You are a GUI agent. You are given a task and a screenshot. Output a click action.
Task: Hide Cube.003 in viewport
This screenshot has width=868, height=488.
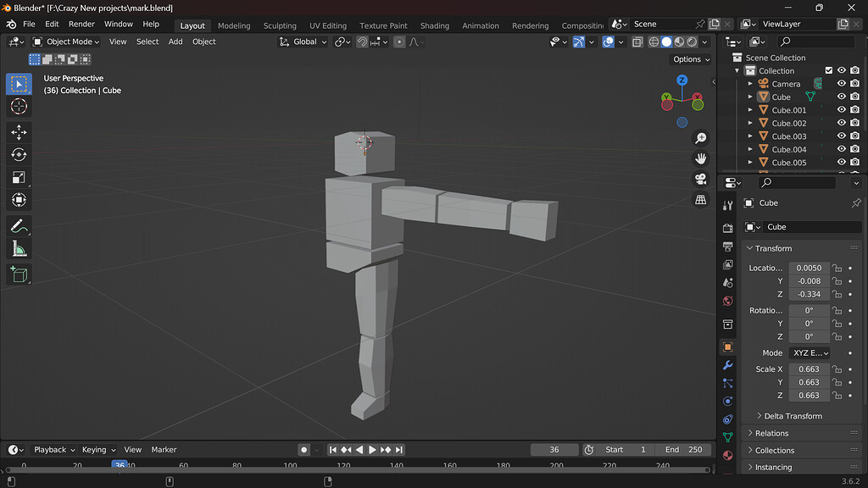(842, 136)
